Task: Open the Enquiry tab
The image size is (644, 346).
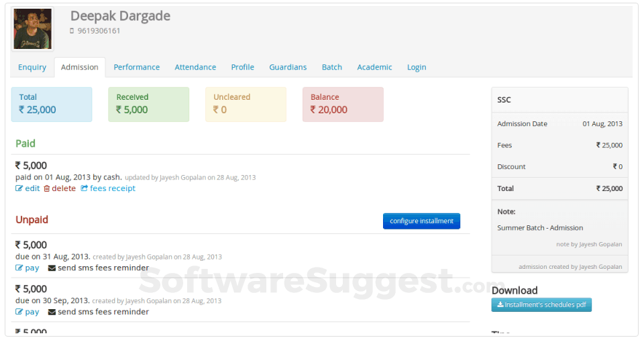Action: [x=32, y=67]
